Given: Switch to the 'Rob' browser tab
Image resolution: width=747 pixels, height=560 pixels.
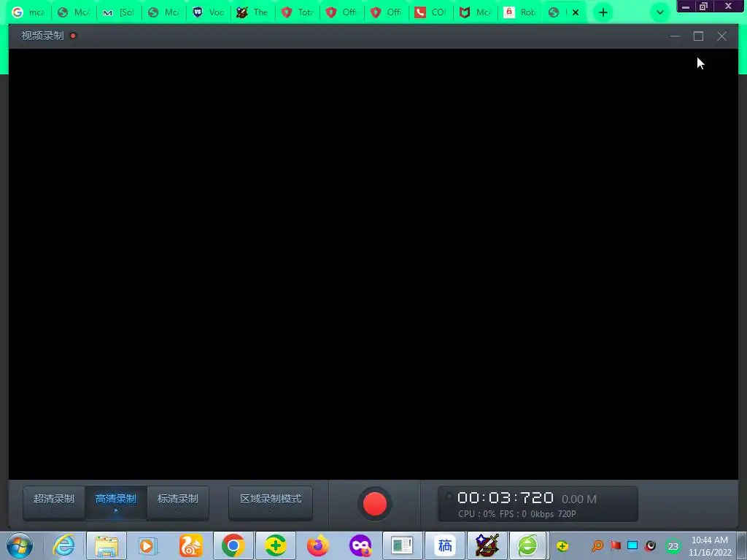Looking at the screenshot, I should [x=520, y=12].
